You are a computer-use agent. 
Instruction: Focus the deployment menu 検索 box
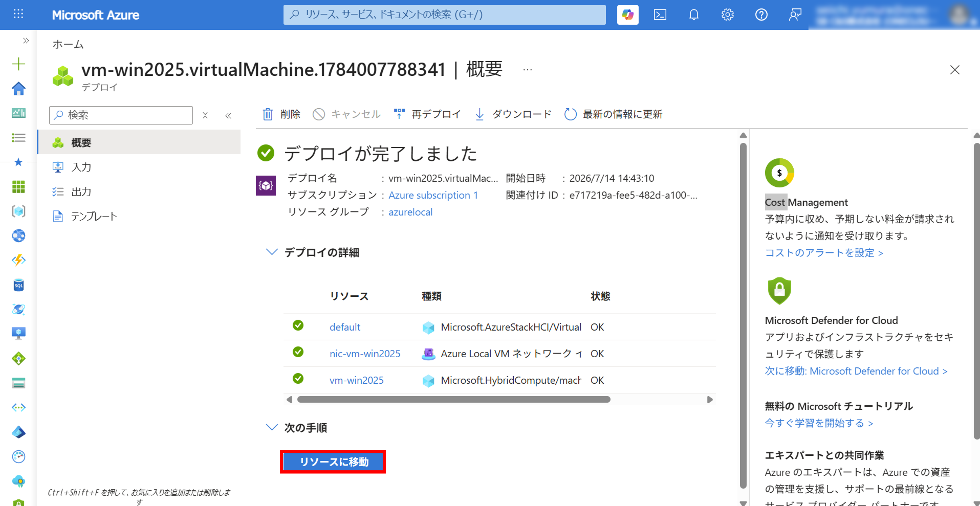coord(121,115)
